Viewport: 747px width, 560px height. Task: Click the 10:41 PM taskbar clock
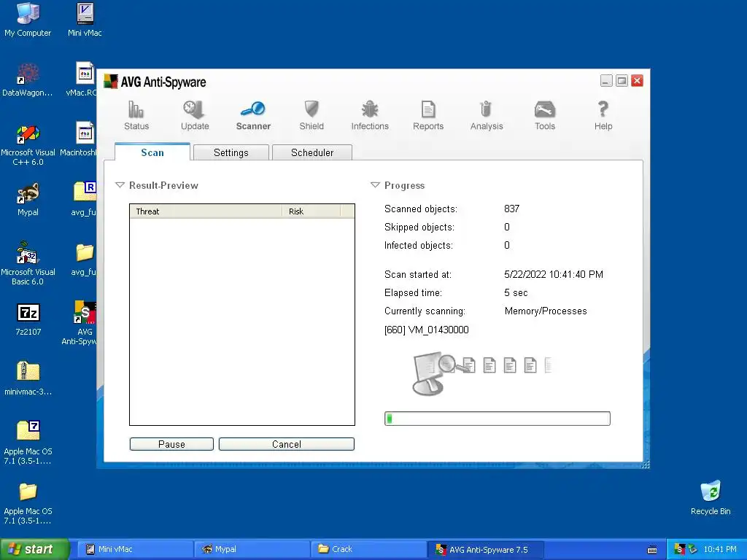pos(720,549)
